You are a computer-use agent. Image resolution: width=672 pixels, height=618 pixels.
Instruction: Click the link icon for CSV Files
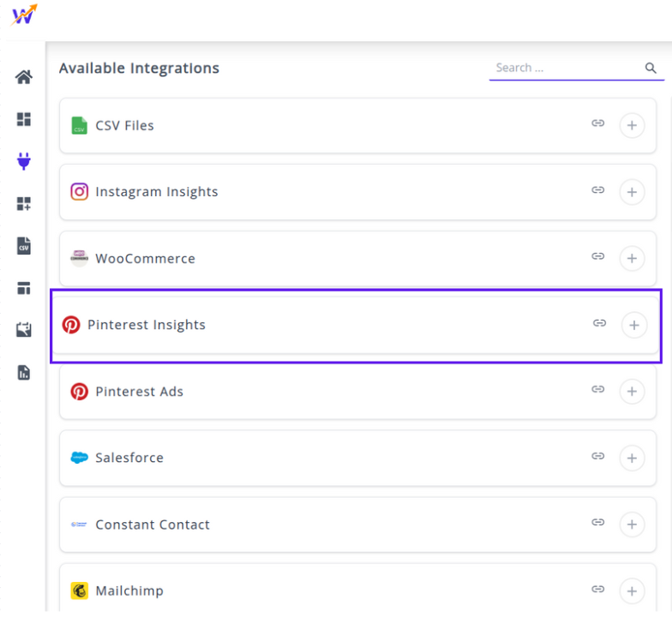[598, 123]
